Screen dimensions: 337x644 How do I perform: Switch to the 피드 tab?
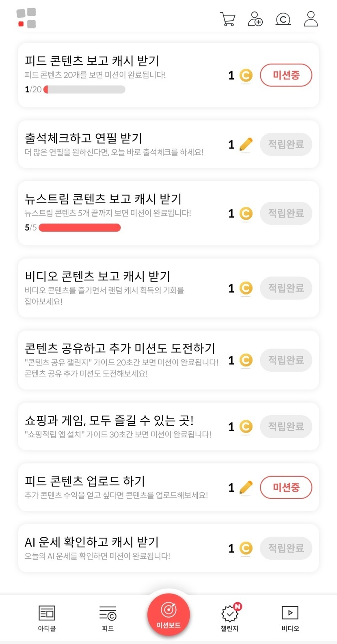click(108, 618)
